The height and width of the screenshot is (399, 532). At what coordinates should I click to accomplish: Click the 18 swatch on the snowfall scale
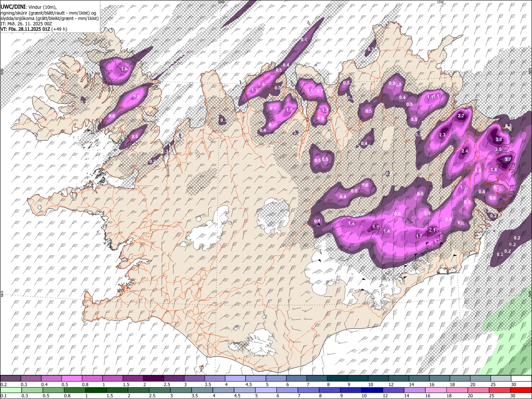(x=460, y=379)
